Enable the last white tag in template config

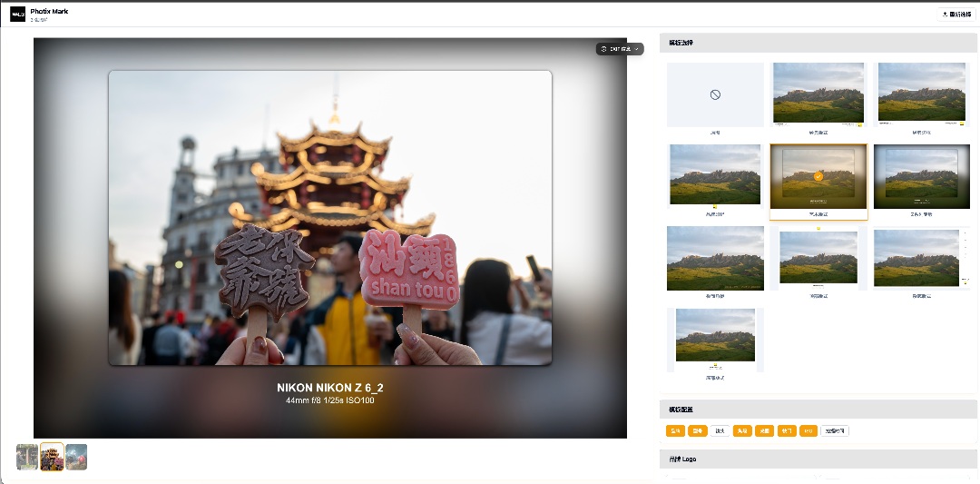[x=835, y=431]
